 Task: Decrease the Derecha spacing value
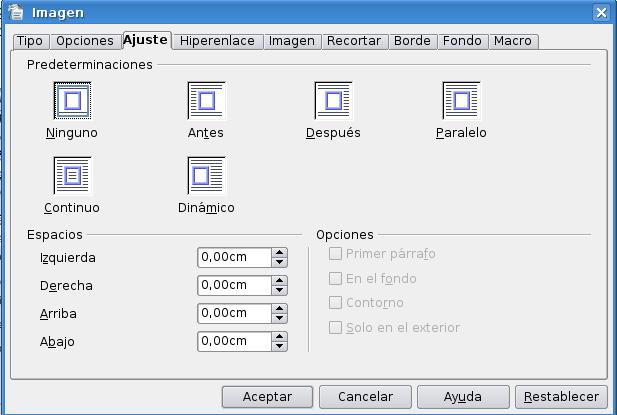[280, 290]
